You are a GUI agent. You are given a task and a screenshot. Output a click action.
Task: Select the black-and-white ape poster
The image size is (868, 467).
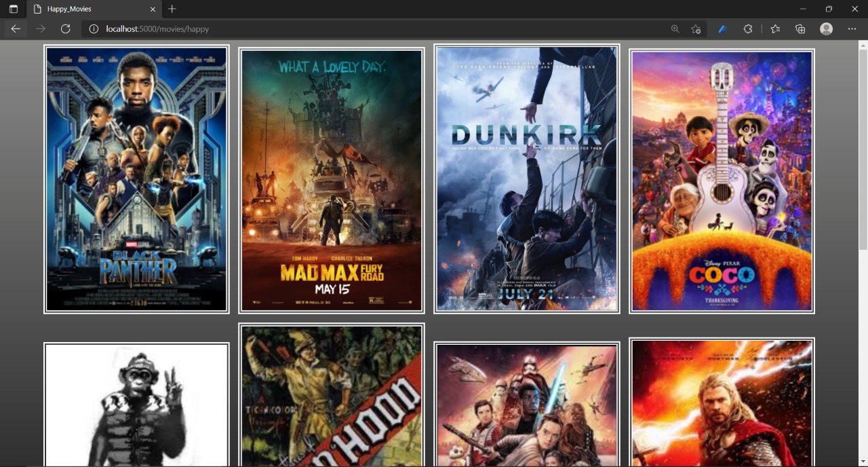coord(136,405)
